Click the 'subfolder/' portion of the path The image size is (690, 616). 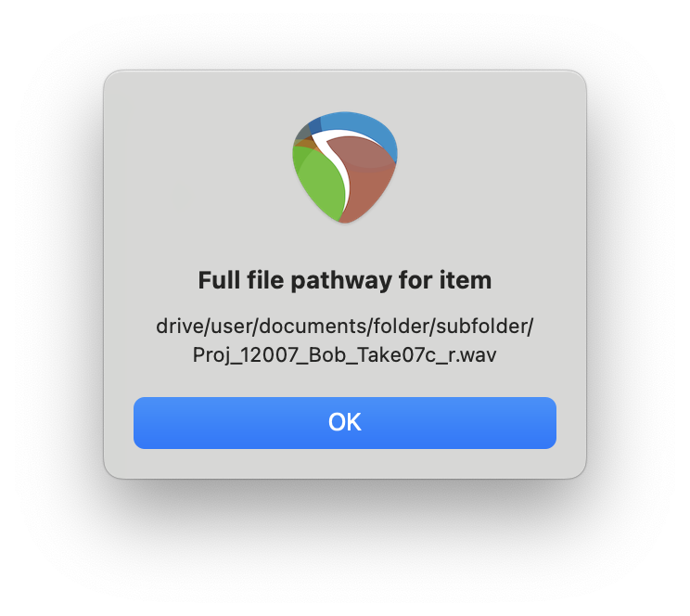coord(485,327)
